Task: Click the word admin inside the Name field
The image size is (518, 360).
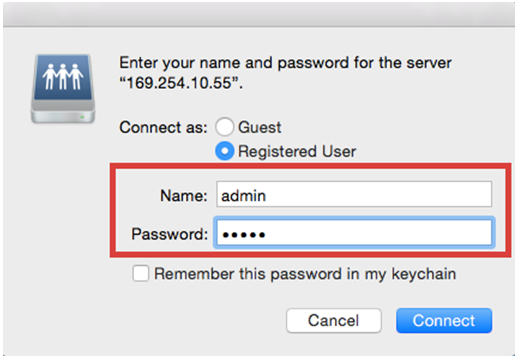Action: click(244, 196)
